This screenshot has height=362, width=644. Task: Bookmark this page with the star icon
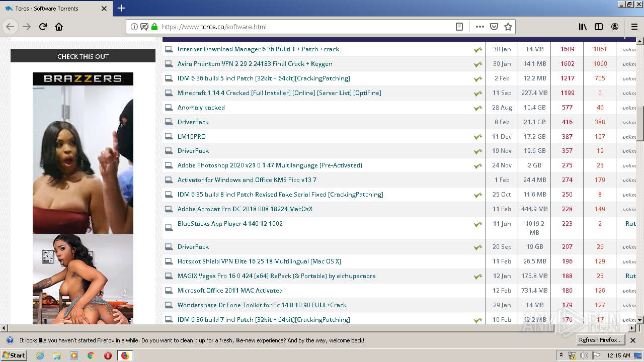(x=508, y=27)
